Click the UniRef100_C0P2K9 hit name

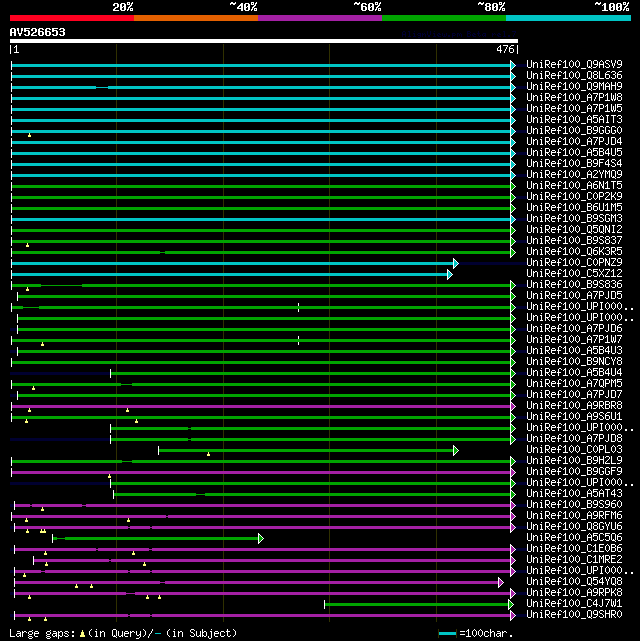tap(574, 197)
